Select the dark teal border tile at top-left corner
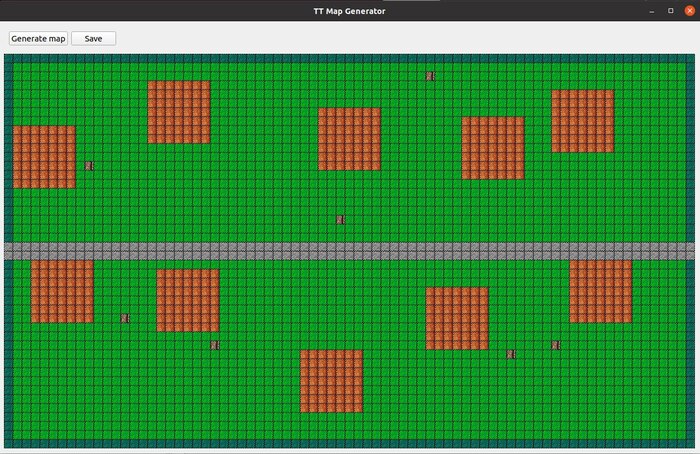Image resolution: width=700 pixels, height=454 pixels. [x=8, y=58]
